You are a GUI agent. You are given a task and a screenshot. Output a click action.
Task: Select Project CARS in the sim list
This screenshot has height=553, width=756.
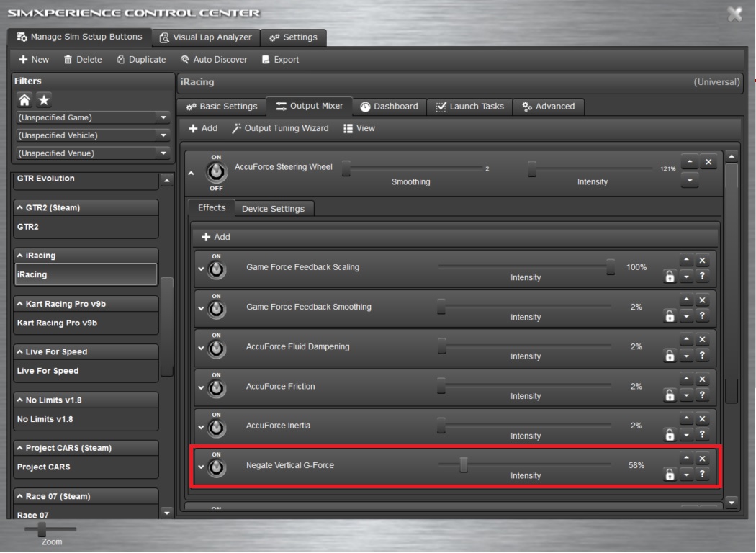[86, 467]
